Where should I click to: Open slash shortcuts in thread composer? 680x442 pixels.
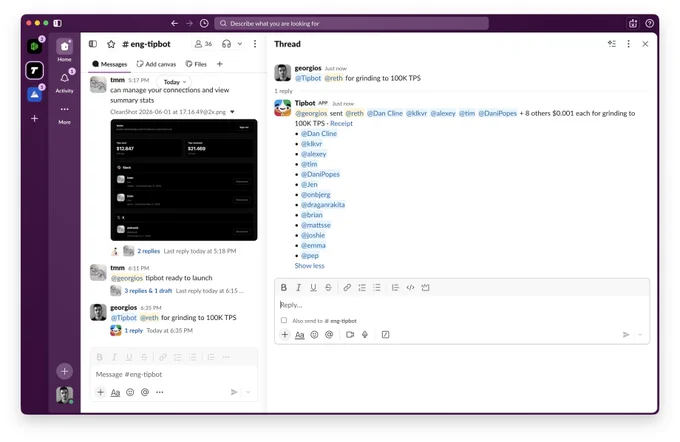[385, 335]
